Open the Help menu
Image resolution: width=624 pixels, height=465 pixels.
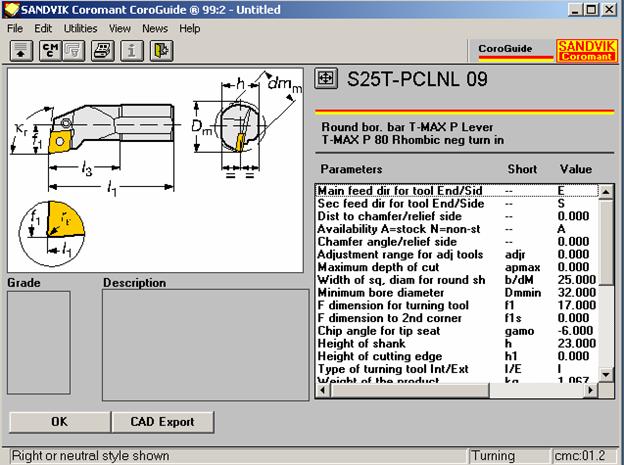(x=189, y=29)
